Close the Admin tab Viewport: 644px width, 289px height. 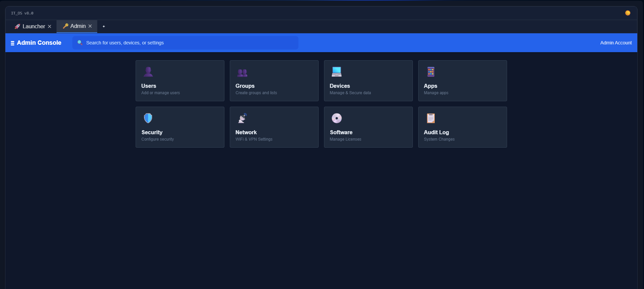pyautogui.click(x=90, y=26)
